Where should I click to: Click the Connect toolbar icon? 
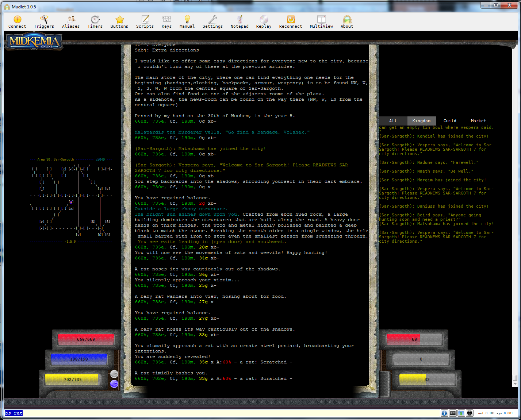coord(17,22)
